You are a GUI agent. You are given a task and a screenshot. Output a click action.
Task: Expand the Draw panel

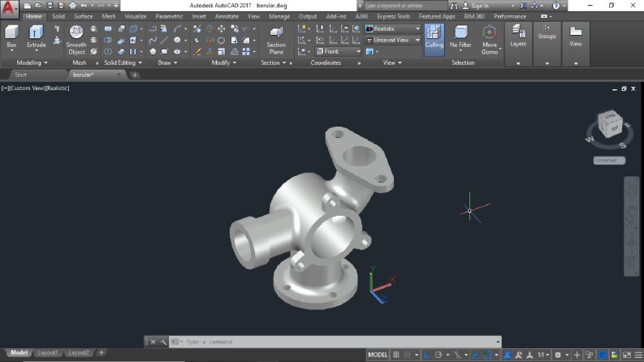(167, 62)
